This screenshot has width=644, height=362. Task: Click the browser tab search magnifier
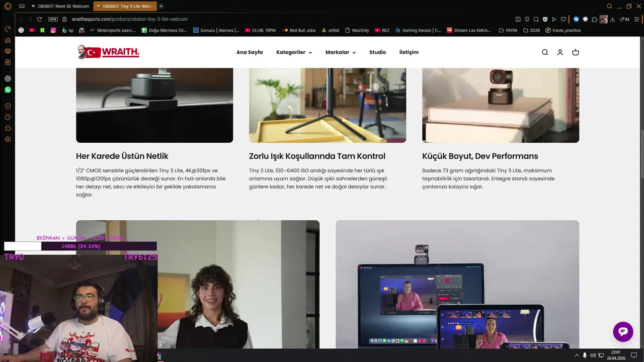pyautogui.click(x=609, y=6)
